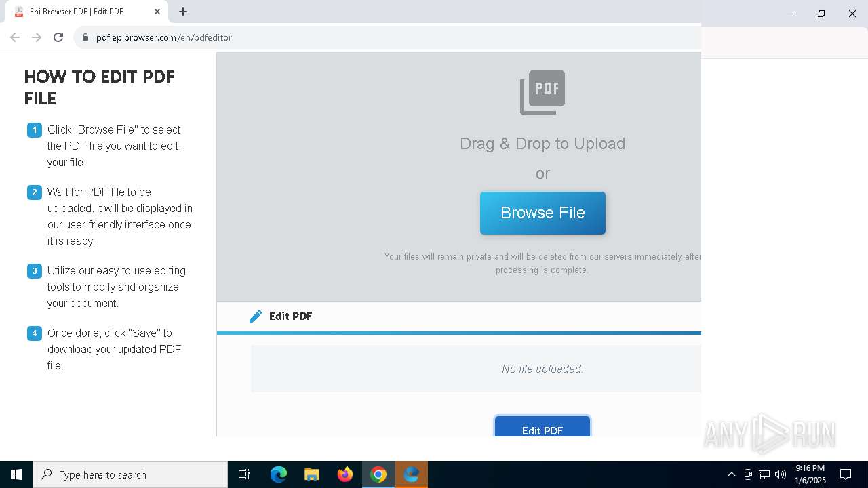
Task: Go back to previous page
Action: [15, 37]
